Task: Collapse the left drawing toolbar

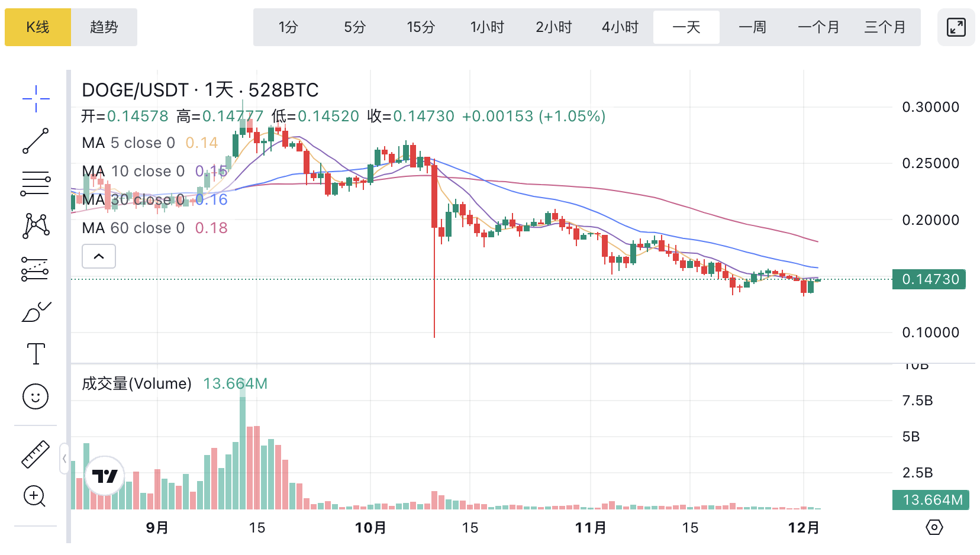Action: pos(64,459)
